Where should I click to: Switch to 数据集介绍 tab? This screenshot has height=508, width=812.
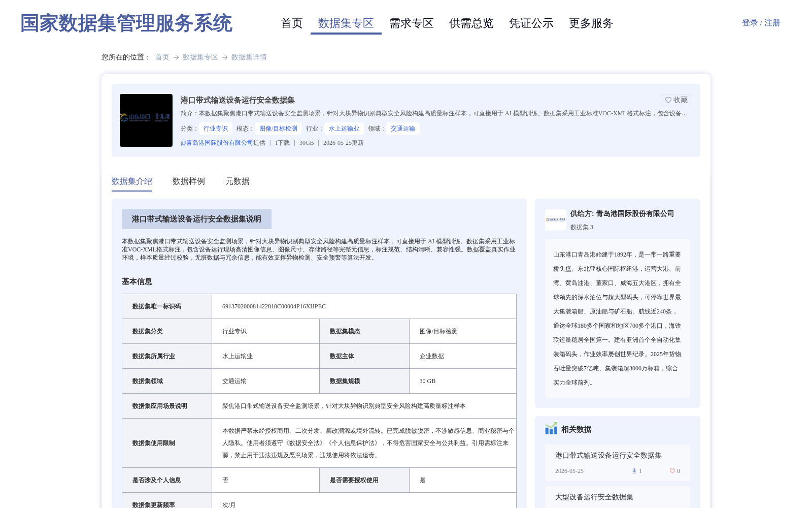pos(132,181)
